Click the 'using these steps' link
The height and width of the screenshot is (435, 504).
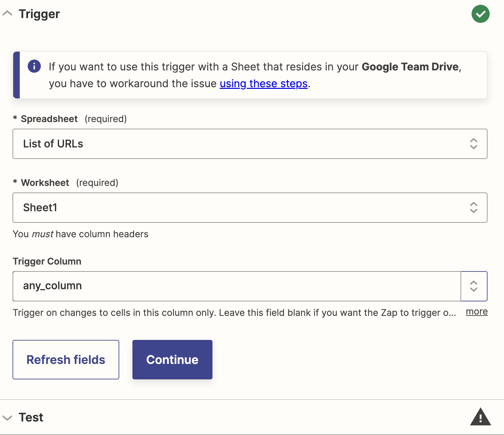(263, 84)
